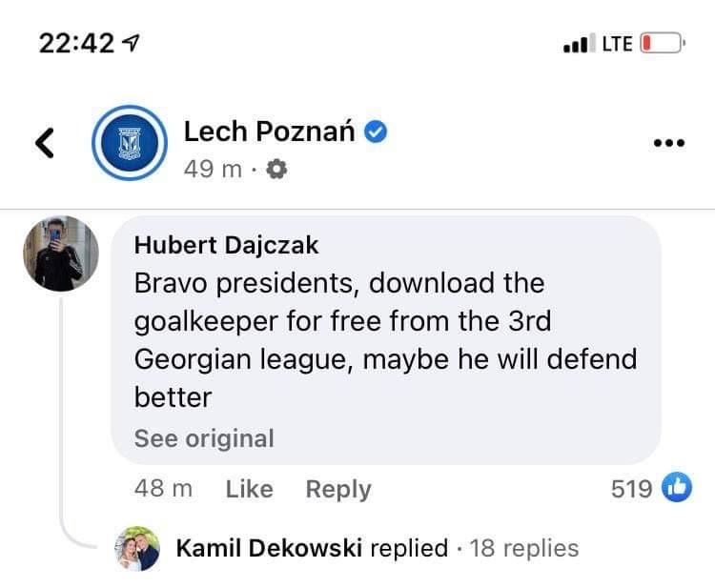715x588 pixels.
Task: Tap the back arrow icon
Action: point(44,143)
